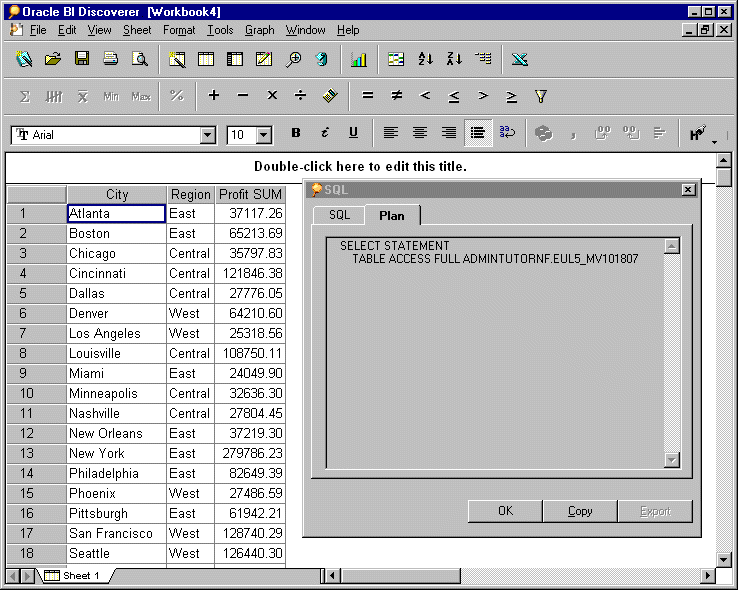This screenshot has width=738, height=590.
Task: Click the plus addition operator icon
Action: click(x=214, y=96)
